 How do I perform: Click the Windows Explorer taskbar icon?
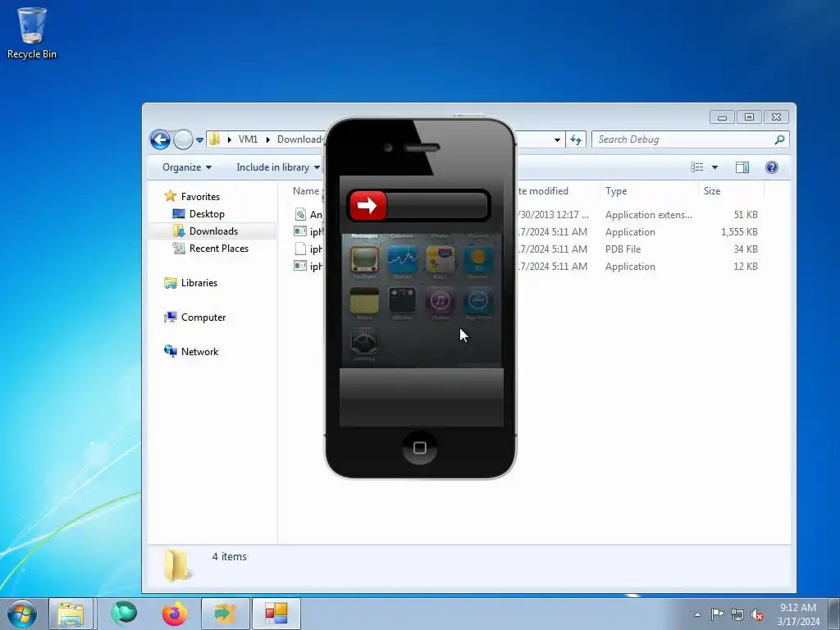point(71,614)
